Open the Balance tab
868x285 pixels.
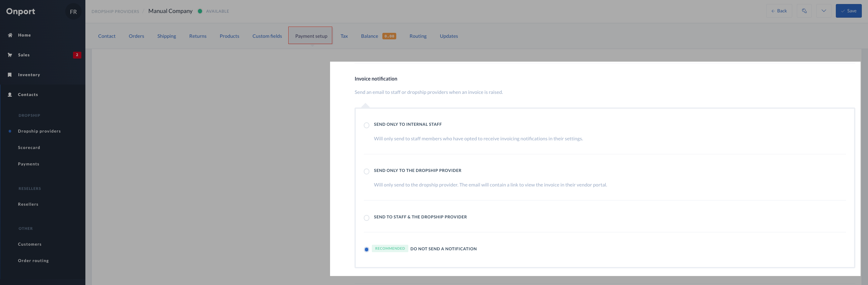click(x=369, y=36)
